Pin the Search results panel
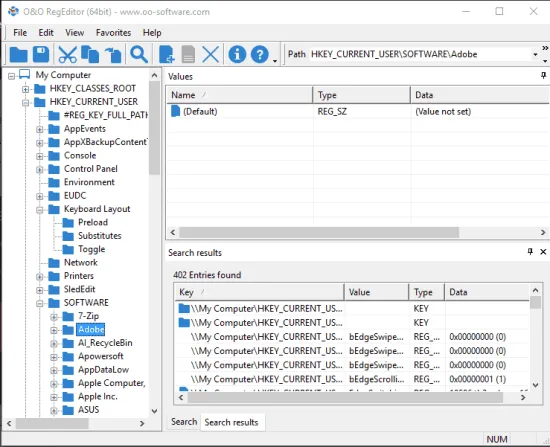Viewport: 550px width, 447px height. coord(530,252)
